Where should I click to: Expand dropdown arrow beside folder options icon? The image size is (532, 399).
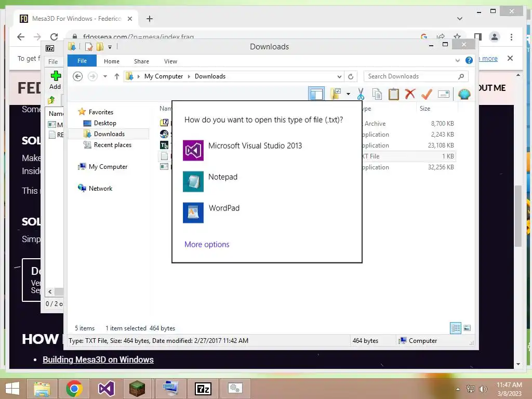[348, 94]
